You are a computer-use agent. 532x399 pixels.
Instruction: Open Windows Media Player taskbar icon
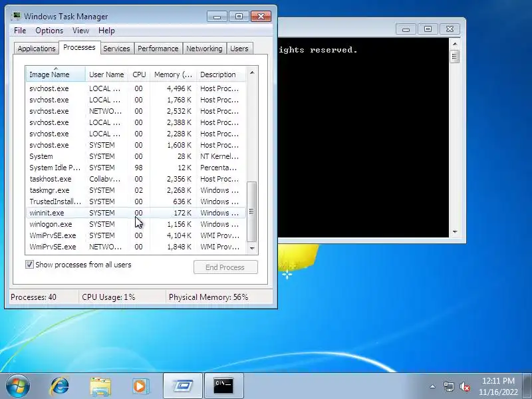click(x=140, y=386)
